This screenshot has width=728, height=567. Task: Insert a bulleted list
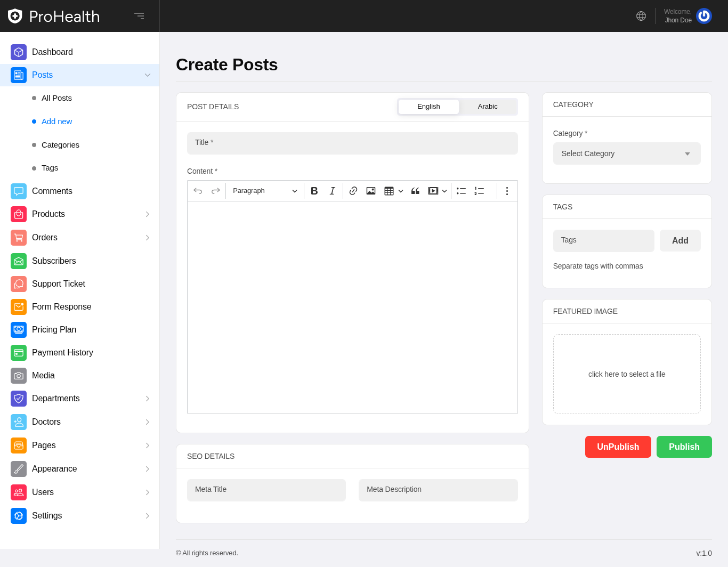point(461,191)
